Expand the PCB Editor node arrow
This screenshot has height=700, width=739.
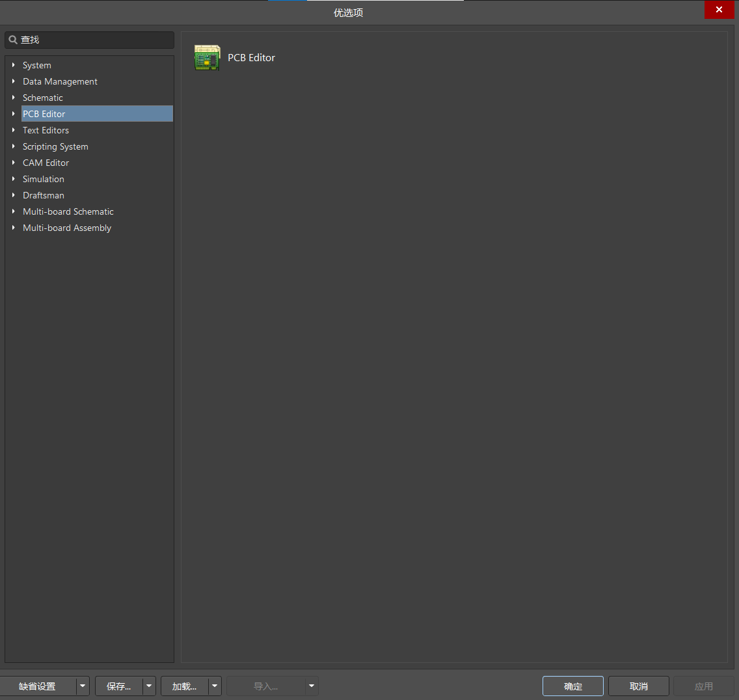(x=13, y=114)
